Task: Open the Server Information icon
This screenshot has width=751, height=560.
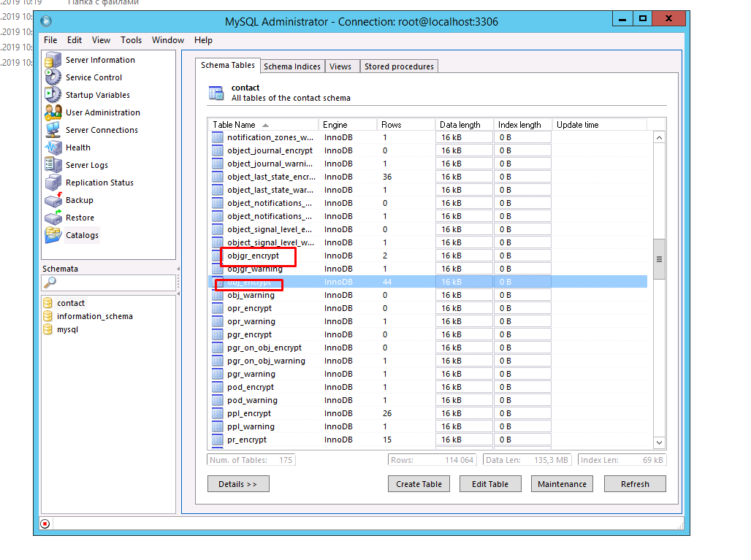Action: click(x=53, y=60)
